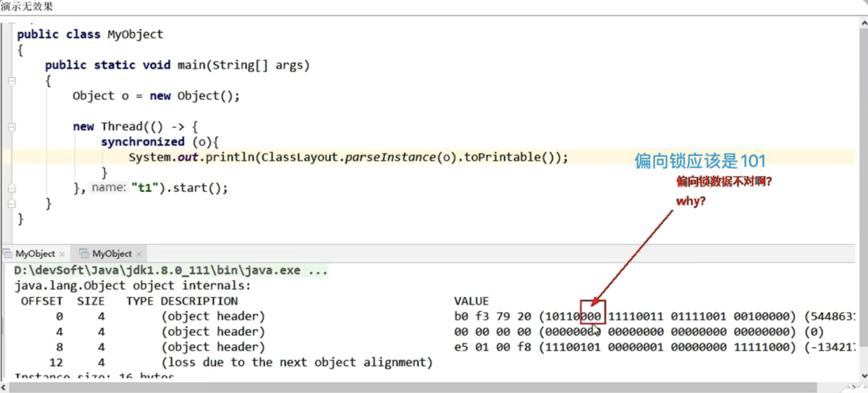Collapse the main method fold marker
Viewport: 868px width, 393px height.
point(12,81)
